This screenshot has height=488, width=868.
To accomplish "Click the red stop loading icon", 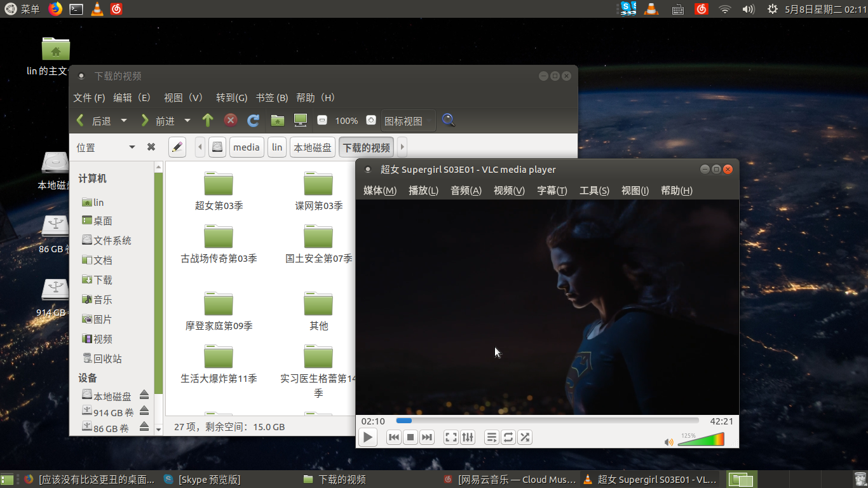I will 231,120.
